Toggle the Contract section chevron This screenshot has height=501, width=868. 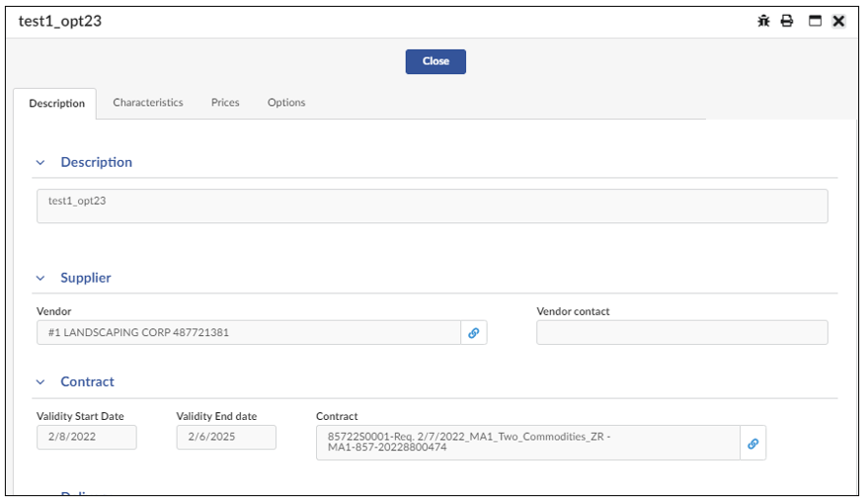coord(40,382)
